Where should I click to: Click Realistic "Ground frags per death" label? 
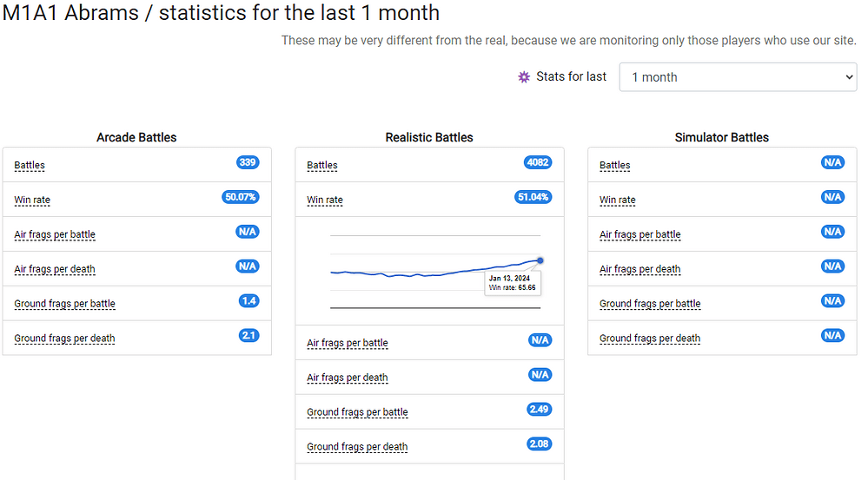(358, 447)
